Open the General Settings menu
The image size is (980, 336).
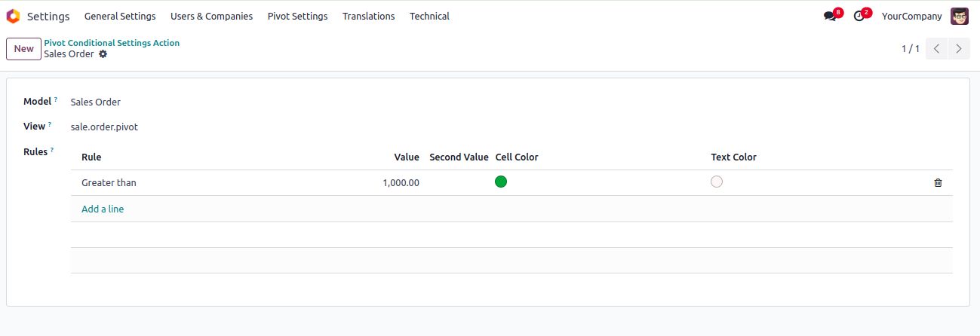click(120, 16)
